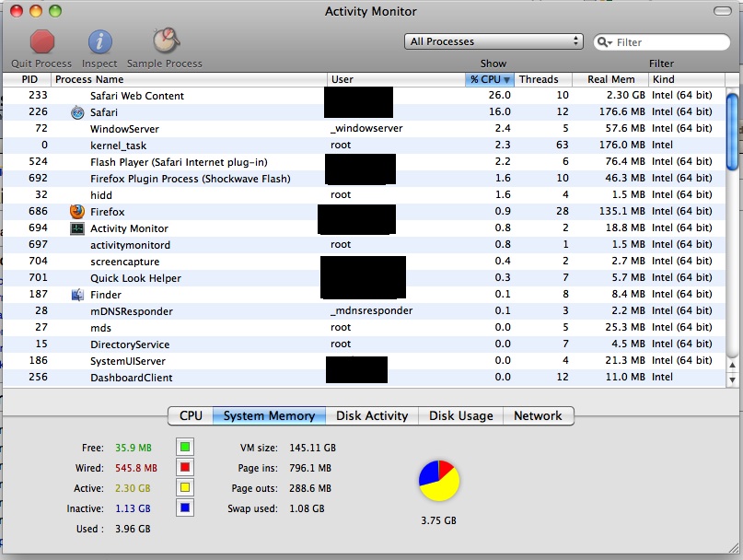
Task: Select the DashboardClient process row
Action: tap(364, 378)
